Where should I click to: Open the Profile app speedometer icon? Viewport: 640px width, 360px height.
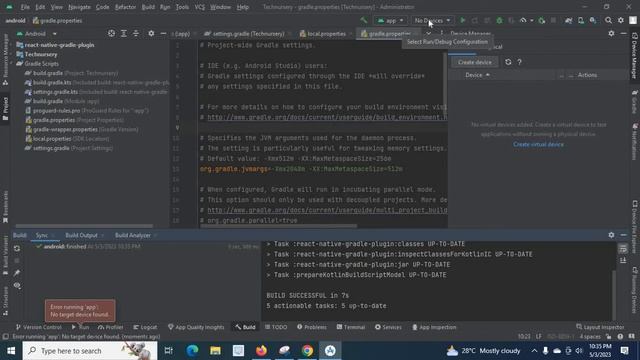pyautogui.click(x=523, y=20)
